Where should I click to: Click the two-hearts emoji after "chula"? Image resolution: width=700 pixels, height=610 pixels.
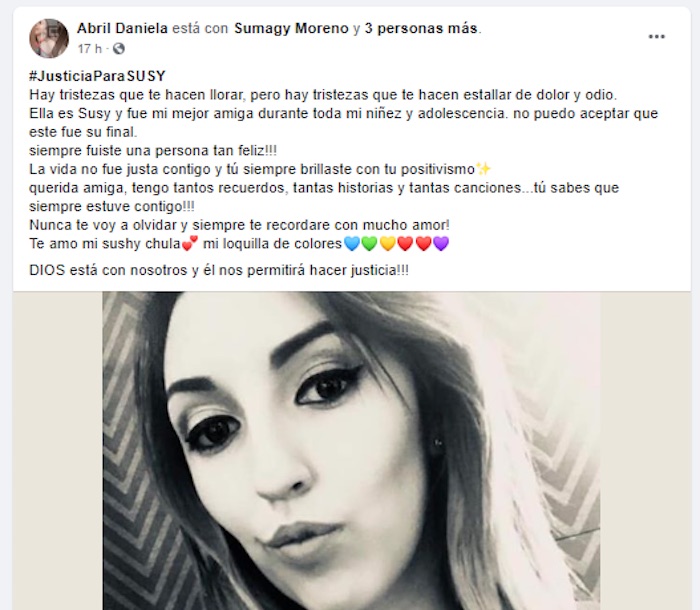tap(190, 244)
